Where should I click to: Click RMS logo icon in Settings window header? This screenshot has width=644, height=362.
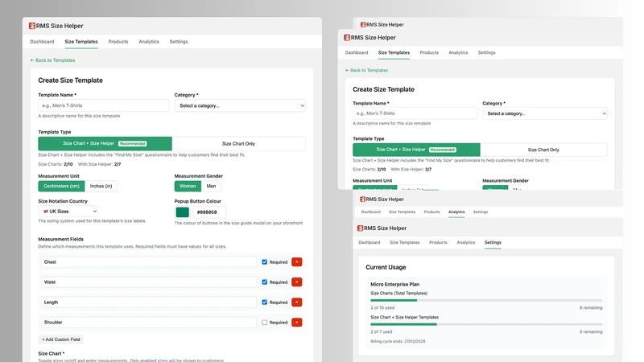(360, 228)
